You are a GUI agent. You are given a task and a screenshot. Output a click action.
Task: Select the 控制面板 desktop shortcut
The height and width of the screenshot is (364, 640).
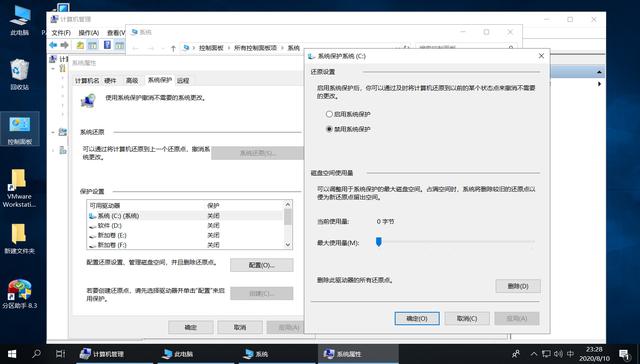[20, 129]
